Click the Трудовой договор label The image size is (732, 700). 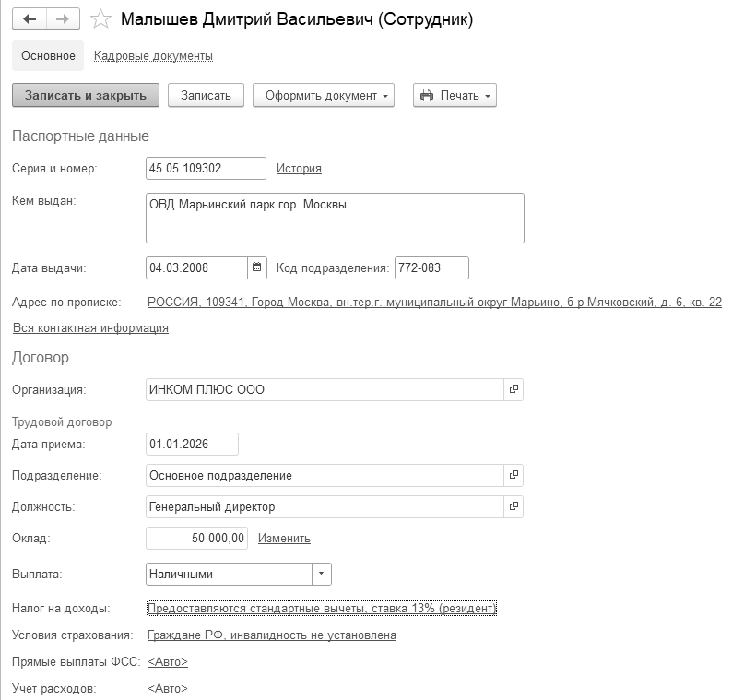coord(62,421)
